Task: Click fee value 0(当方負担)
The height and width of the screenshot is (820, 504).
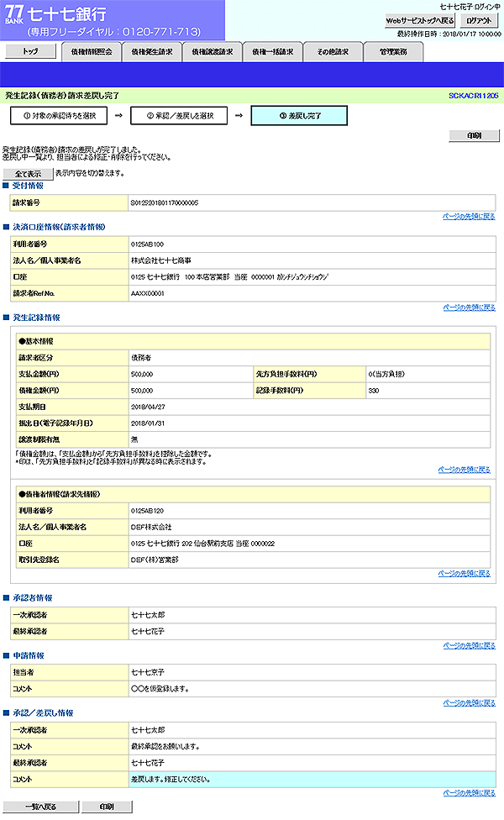Action: pos(386,374)
